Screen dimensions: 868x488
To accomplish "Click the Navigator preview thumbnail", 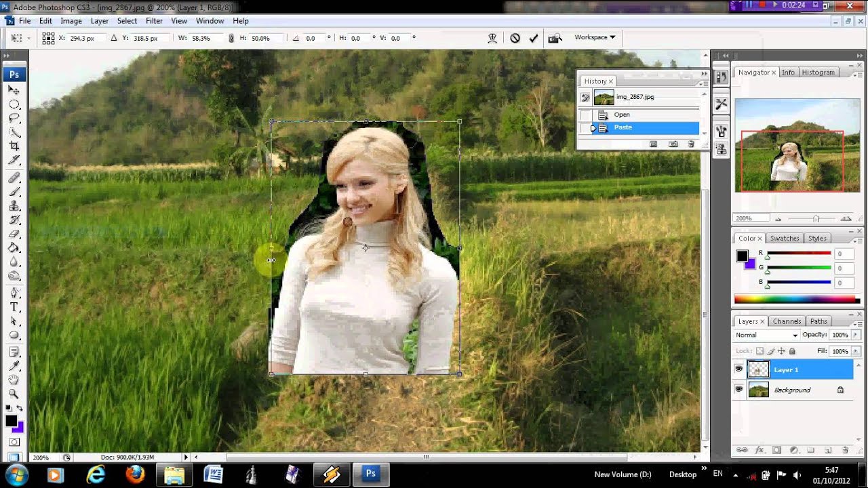I will click(797, 146).
